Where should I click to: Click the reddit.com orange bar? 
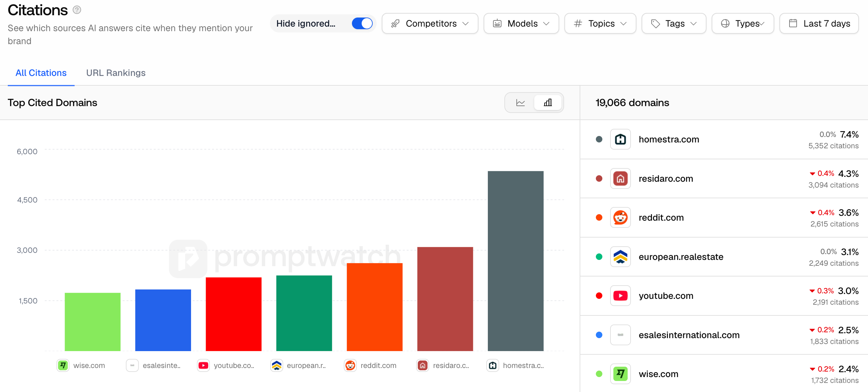pos(374,307)
